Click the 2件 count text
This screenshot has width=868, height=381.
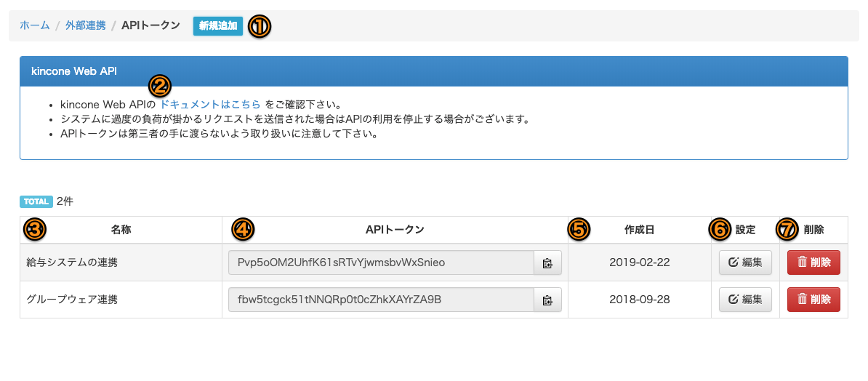click(x=65, y=201)
